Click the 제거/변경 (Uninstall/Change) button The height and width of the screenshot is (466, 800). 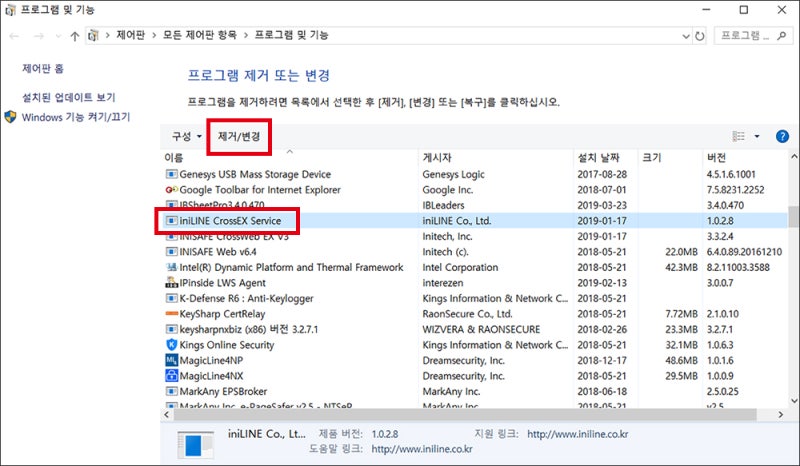[x=239, y=136]
